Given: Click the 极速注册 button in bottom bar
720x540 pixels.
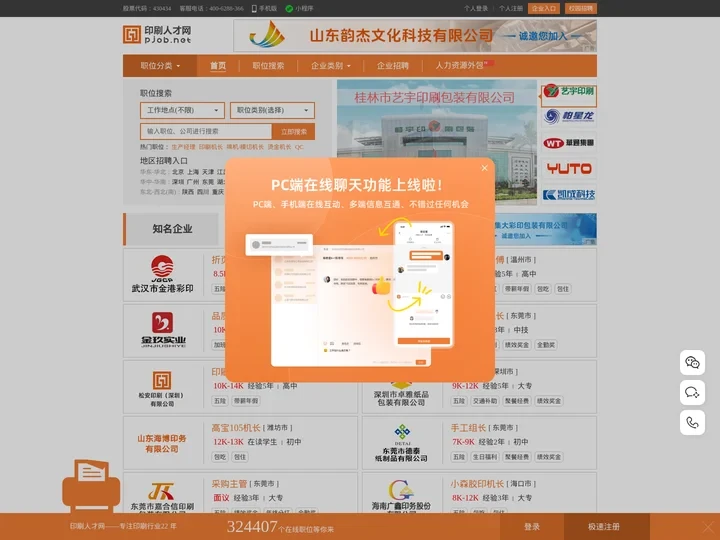Looking at the screenshot, I should pos(604,527).
